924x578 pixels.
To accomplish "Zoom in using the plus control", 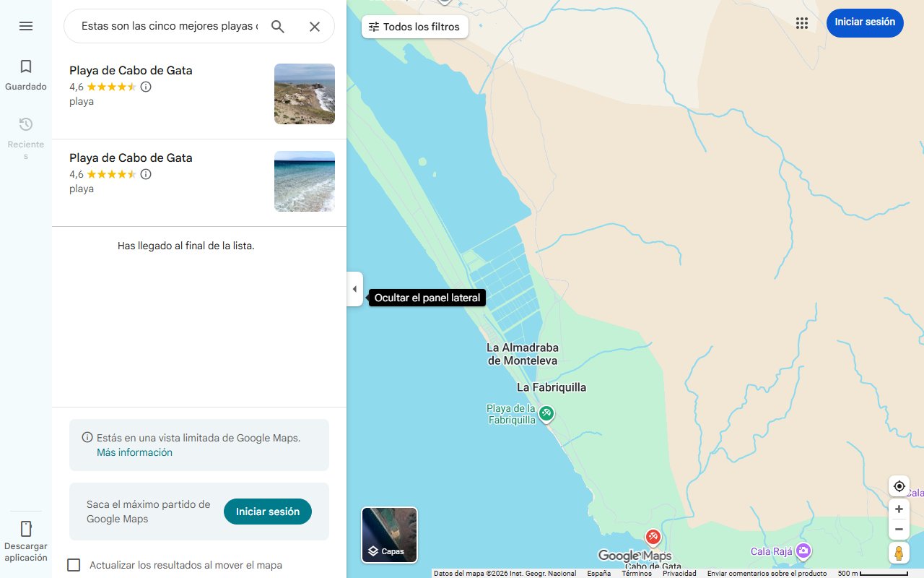I will coord(899,509).
